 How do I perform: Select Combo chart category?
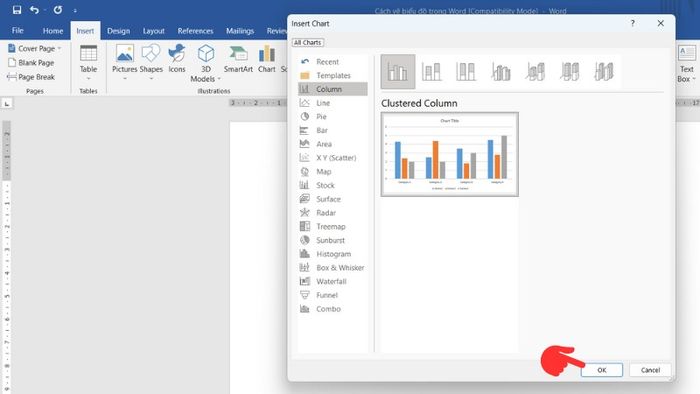click(x=333, y=309)
